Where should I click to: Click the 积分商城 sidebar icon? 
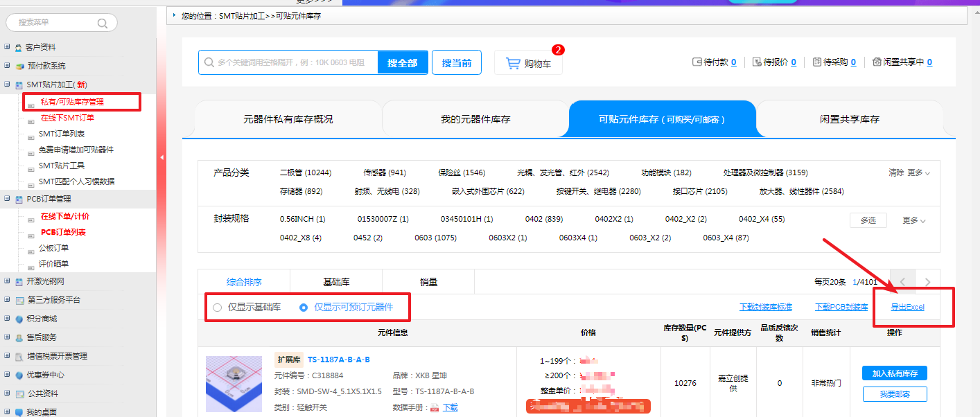(x=19, y=319)
